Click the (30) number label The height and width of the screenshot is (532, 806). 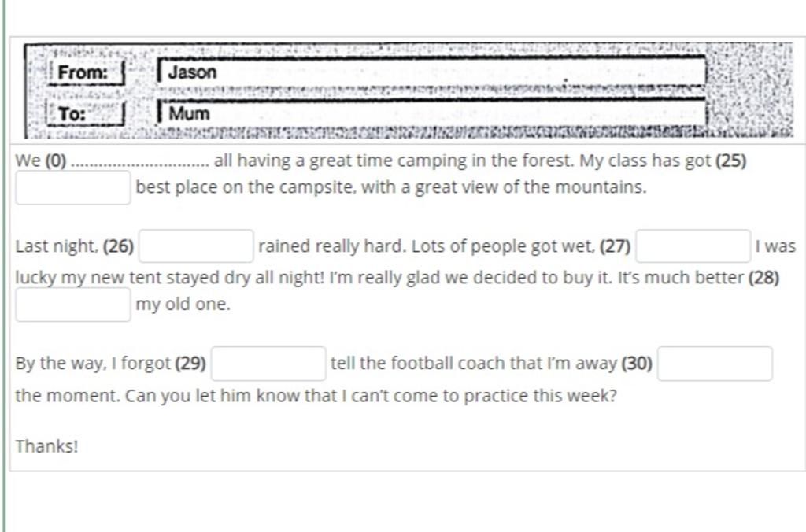point(637,364)
